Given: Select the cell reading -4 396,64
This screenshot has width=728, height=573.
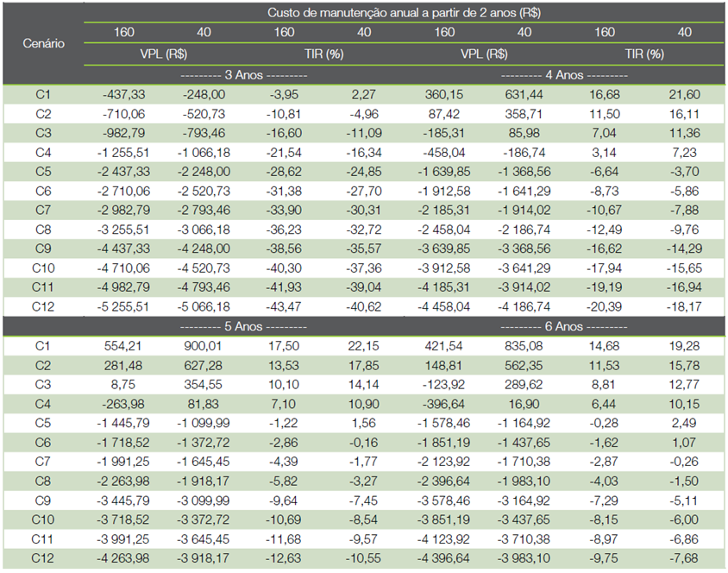Looking at the screenshot, I should point(444,557).
